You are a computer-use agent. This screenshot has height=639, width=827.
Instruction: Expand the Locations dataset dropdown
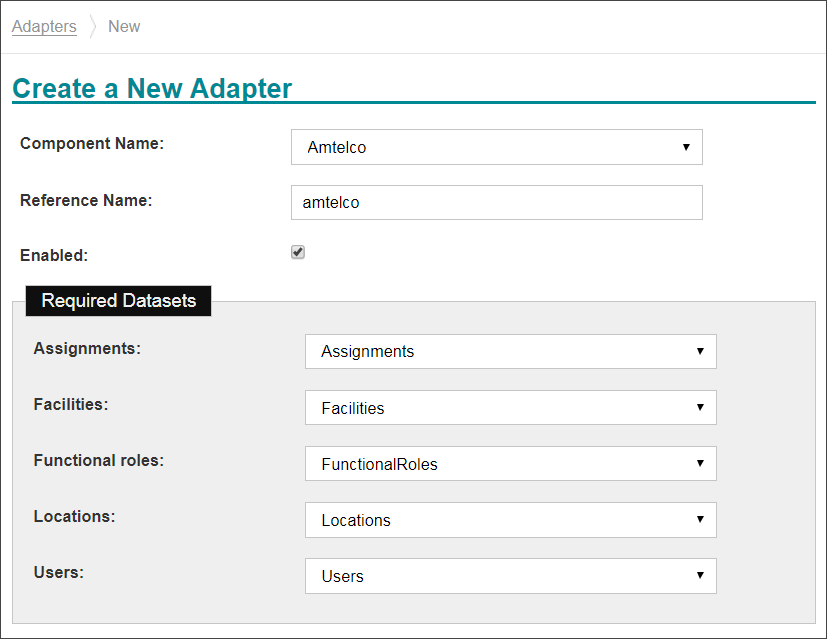point(510,520)
